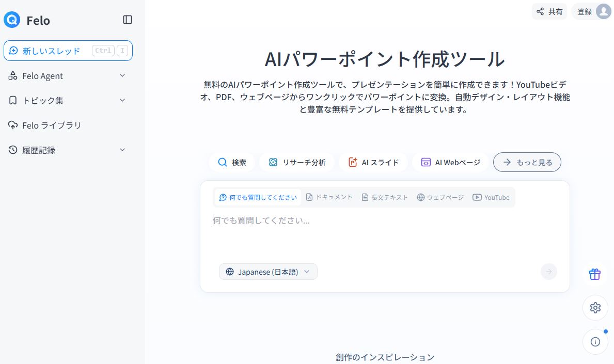The image size is (614, 364).
Task: Open the gift rewards icon
Action: click(x=595, y=274)
